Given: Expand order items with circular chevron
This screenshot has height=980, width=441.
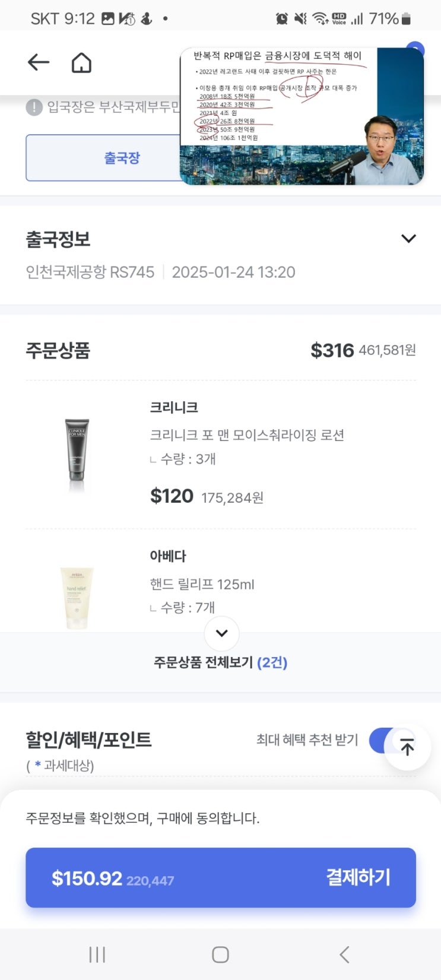Looking at the screenshot, I should point(221,633).
